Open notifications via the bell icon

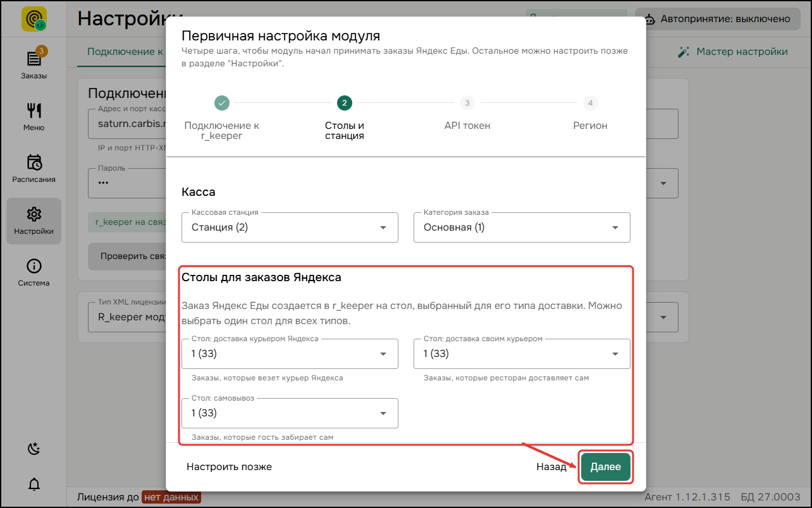[34, 485]
